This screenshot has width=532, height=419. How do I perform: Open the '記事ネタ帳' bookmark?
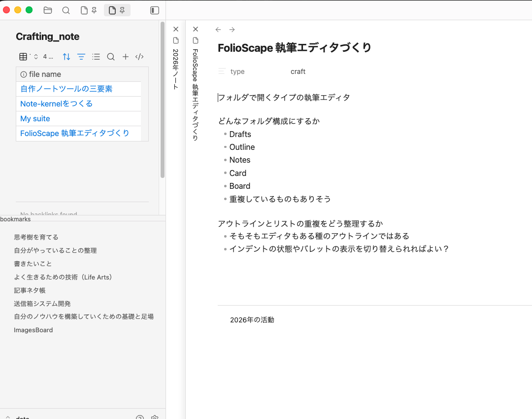tap(30, 290)
